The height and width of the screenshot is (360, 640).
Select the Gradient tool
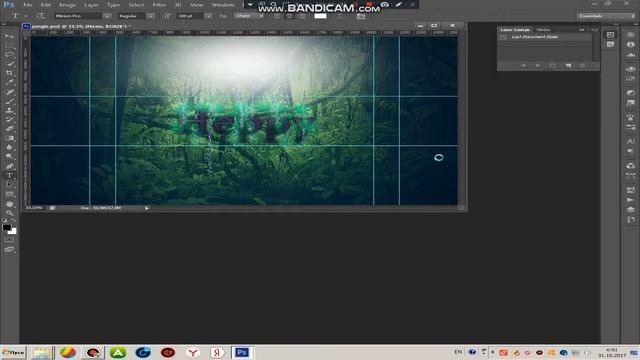9,138
